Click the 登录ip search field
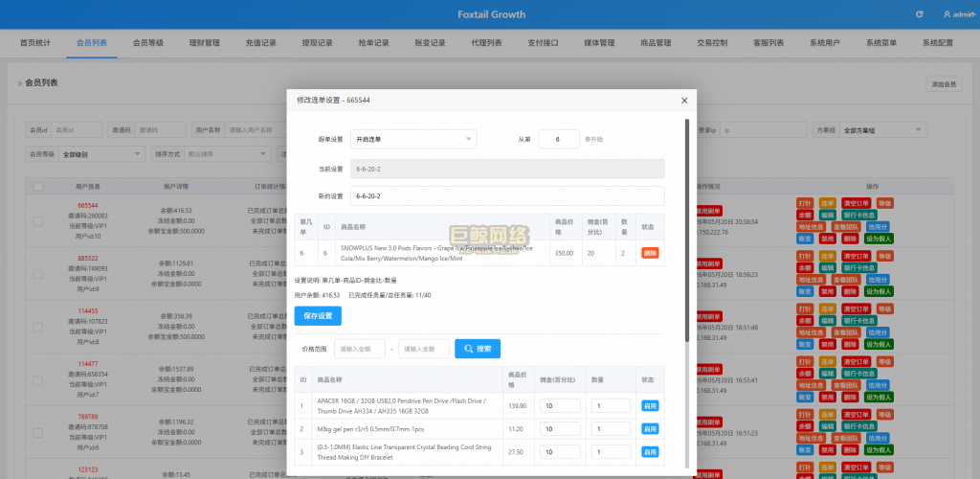This screenshot has width=980, height=479. click(x=762, y=130)
